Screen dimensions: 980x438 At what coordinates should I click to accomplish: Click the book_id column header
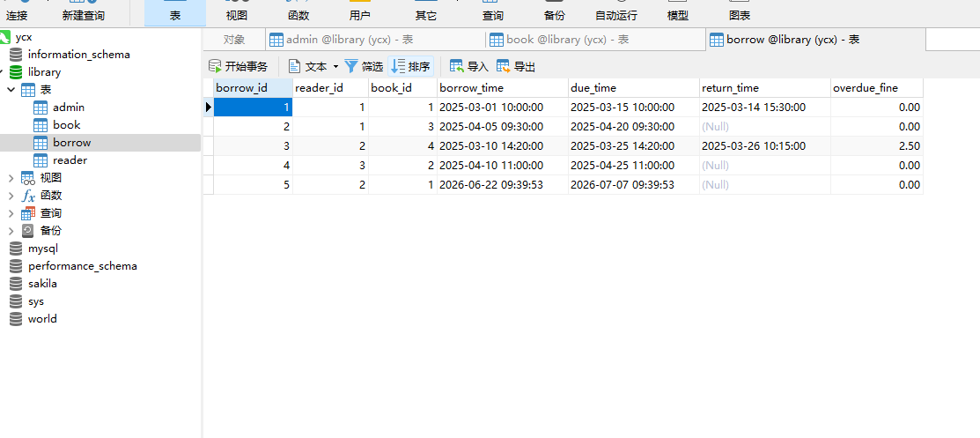(402, 88)
